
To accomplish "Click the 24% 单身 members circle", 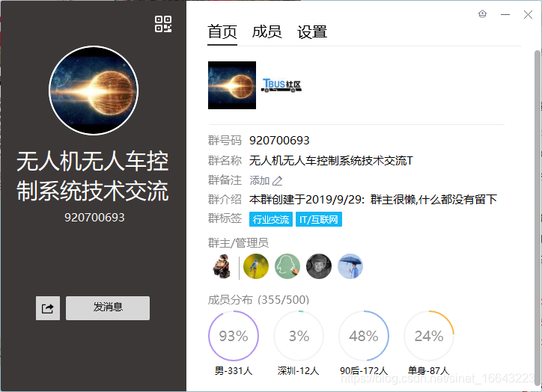I will click(x=429, y=336).
